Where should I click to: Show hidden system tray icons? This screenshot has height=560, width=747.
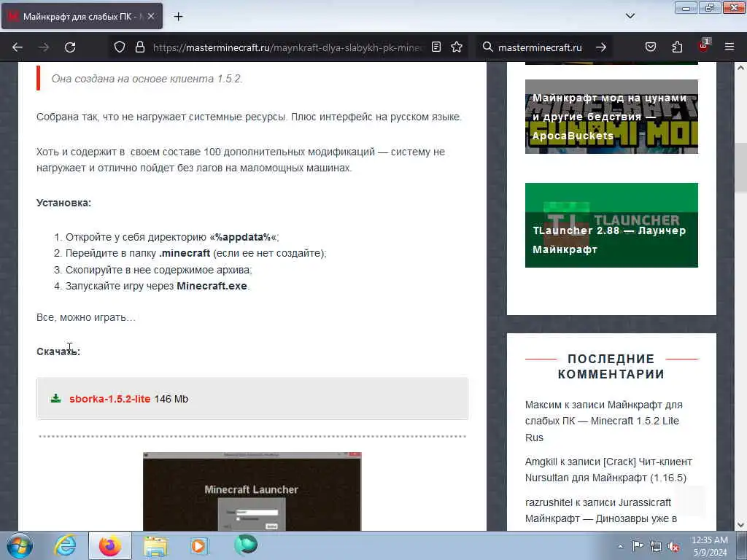[x=620, y=547]
